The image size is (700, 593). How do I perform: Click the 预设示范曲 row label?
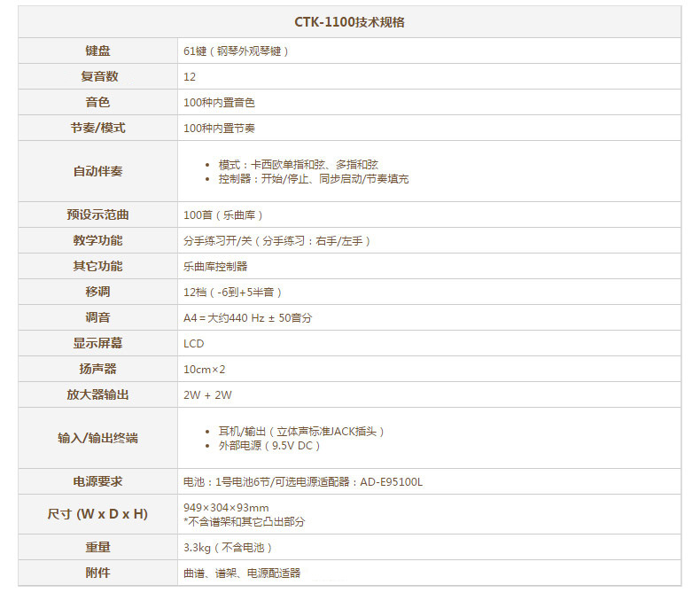[x=97, y=215]
